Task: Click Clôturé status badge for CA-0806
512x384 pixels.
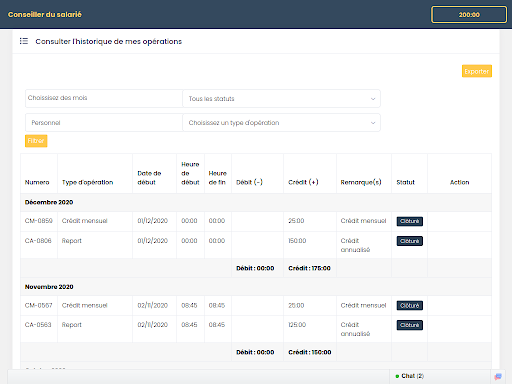Action: [410, 241]
